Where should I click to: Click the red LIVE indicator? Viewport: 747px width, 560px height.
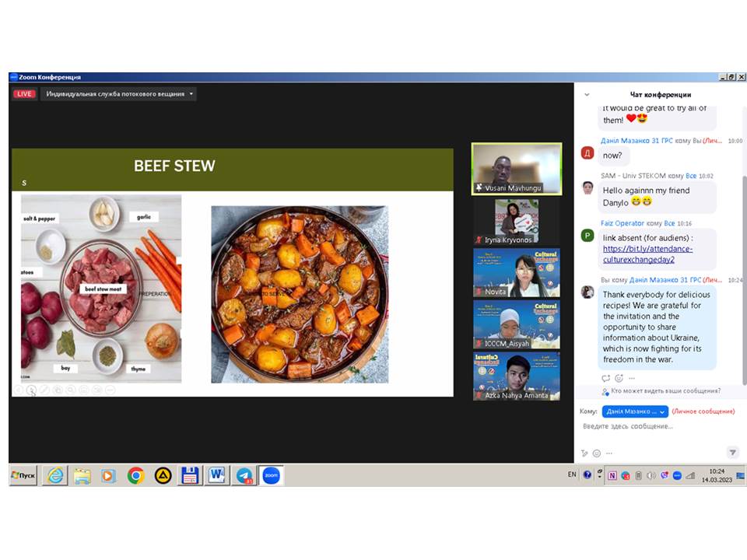coord(24,94)
